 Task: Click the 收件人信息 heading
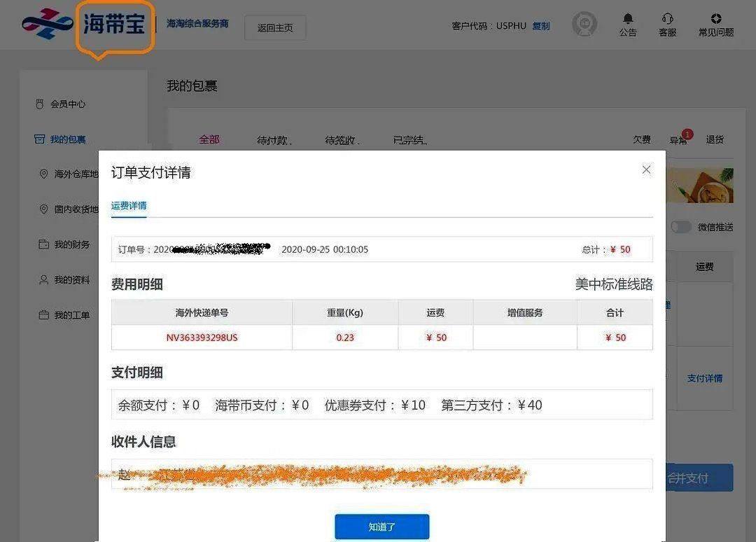coord(143,442)
